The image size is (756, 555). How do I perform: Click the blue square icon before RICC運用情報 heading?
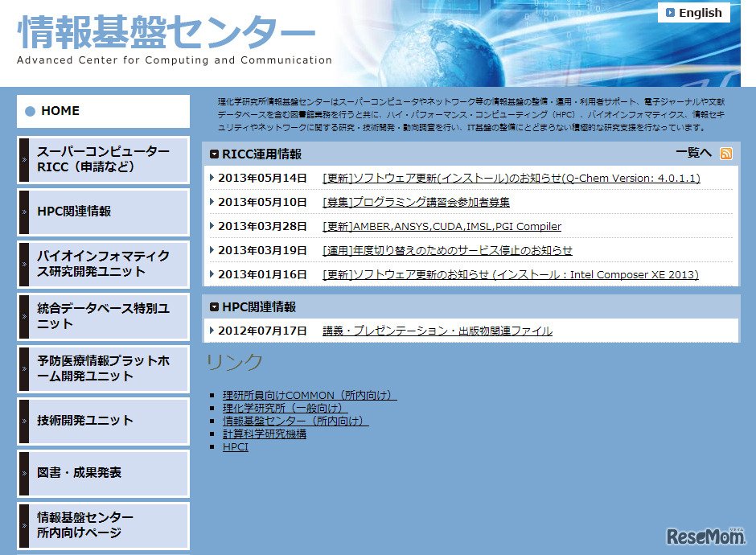216,153
